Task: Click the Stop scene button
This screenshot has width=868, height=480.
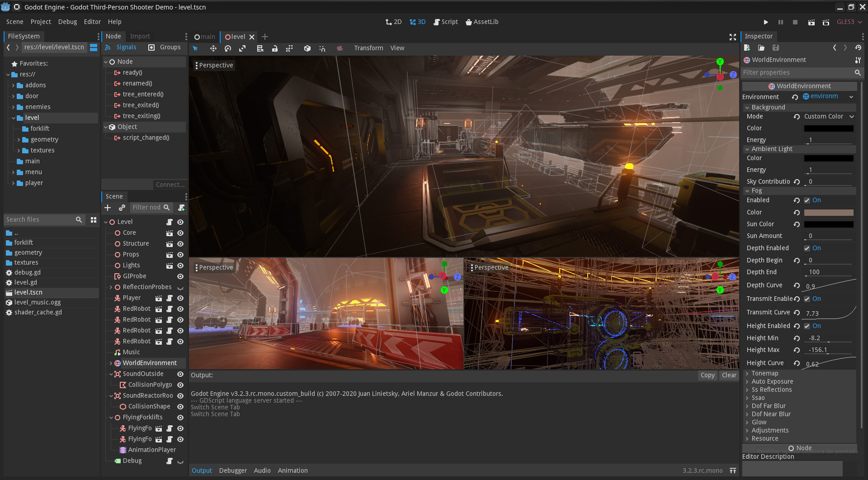Action: (795, 22)
